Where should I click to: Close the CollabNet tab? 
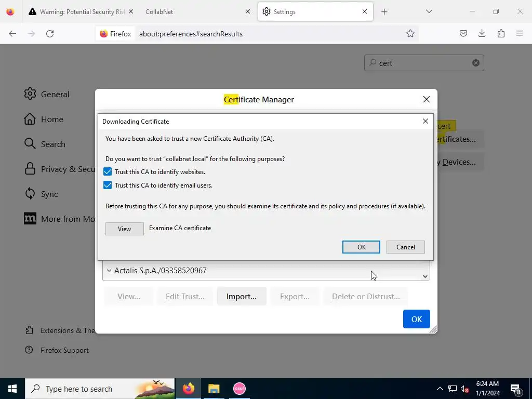point(248,11)
